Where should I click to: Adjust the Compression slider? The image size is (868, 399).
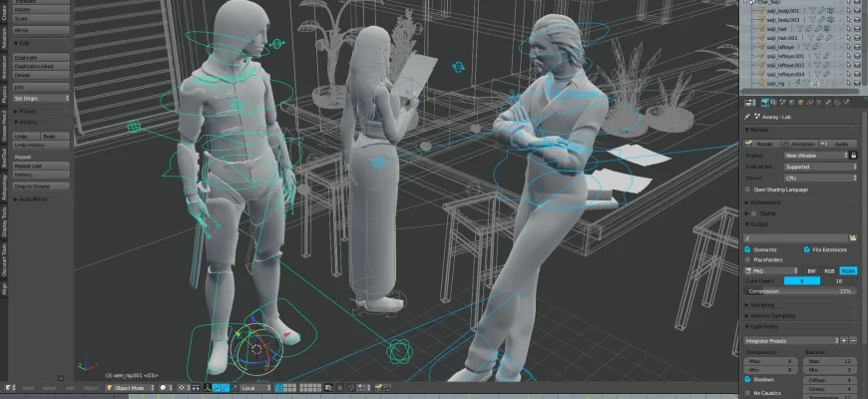click(800, 291)
